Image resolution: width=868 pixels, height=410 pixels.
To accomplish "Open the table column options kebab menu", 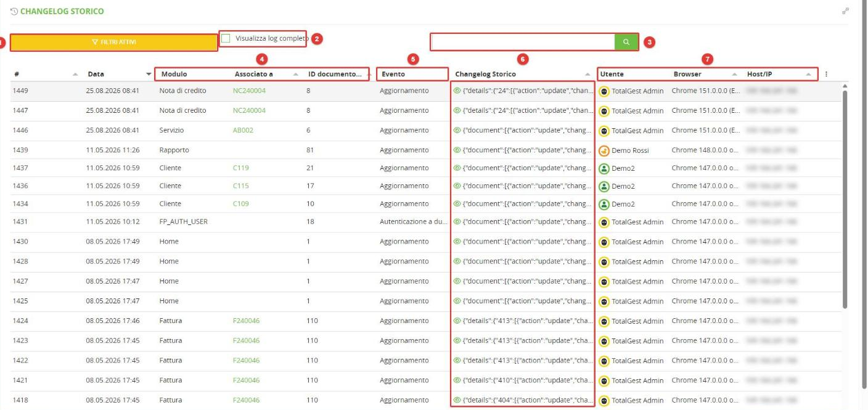I will (826, 74).
